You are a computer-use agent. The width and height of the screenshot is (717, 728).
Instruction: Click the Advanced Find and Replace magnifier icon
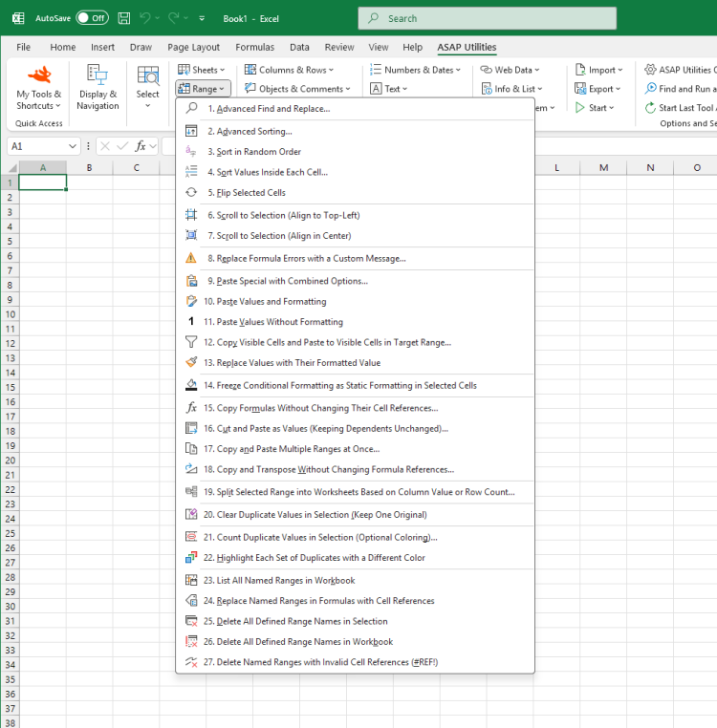click(x=191, y=109)
